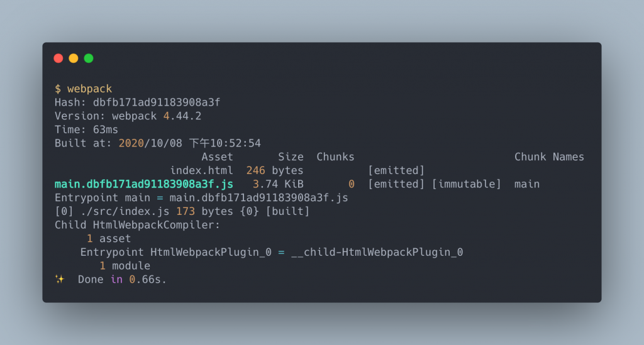
Task: Click the Built at date 2020/10/08
Action: click(150, 143)
